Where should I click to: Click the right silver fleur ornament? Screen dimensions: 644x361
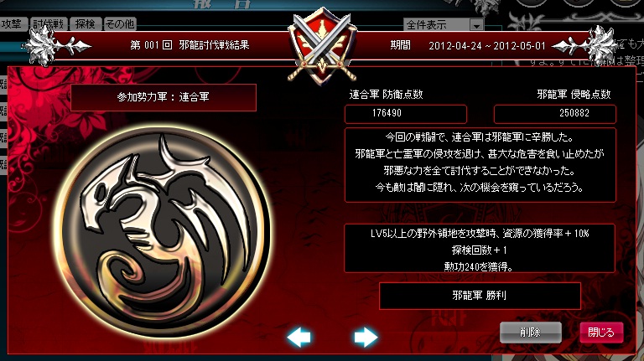pyautogui.click(x=585, y=45)
